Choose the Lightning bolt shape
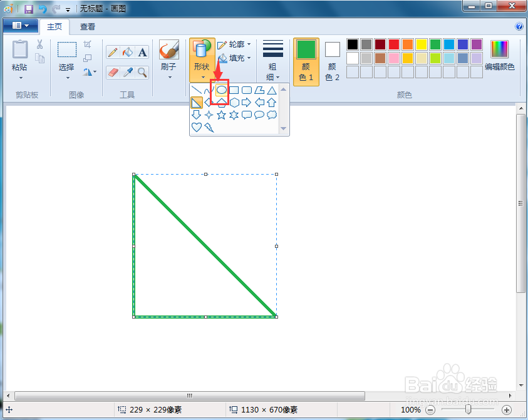 (209, 127)
